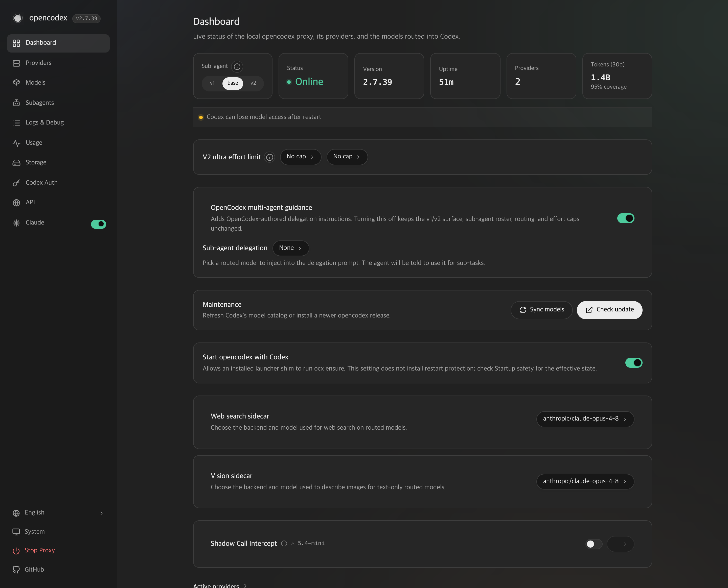728x588 pixels.
Task: Click the V2 ultra effort limit info icon
Action: pos(269,157)
